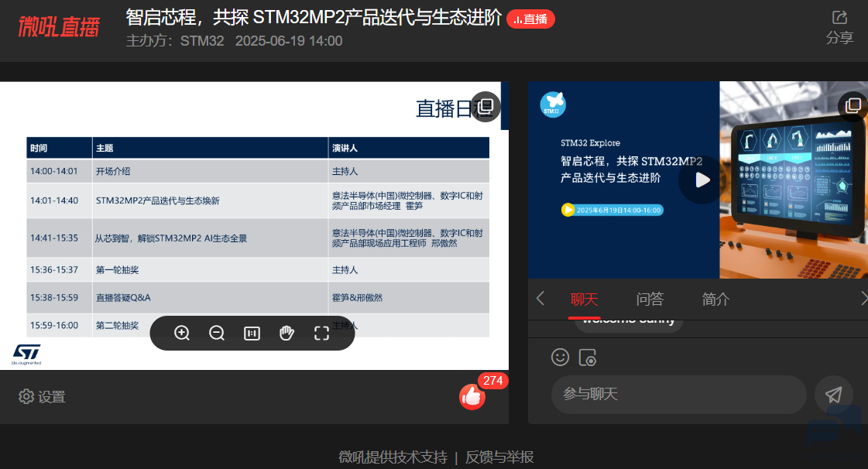
Task: Enter fullscreen for the slide document
Action: click(x=321, y=333)
